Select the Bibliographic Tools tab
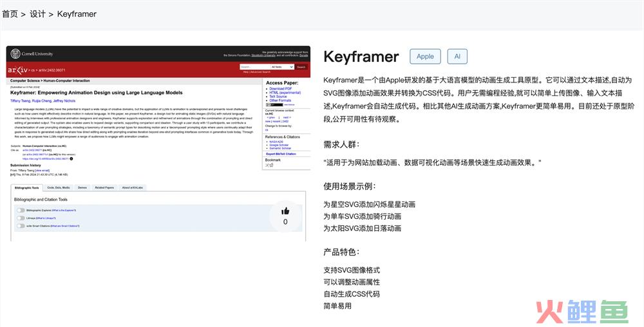 pos(26,187)
